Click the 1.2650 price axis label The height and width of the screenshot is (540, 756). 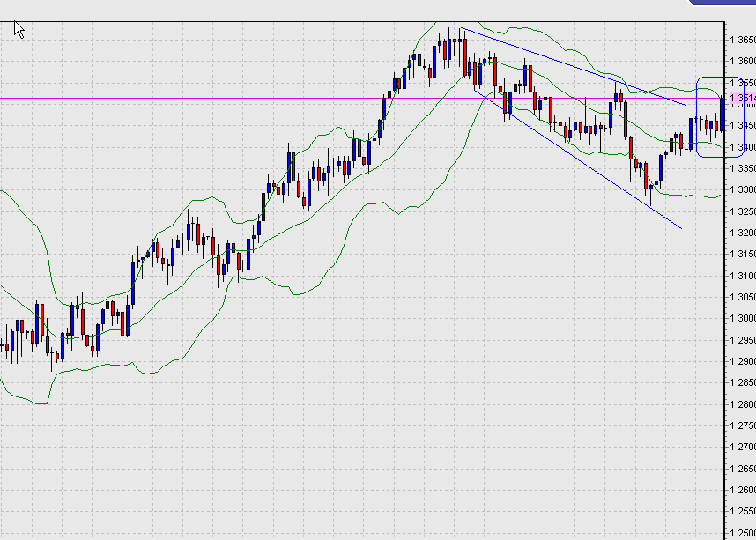pyautogui.click(x=743, y=468)
